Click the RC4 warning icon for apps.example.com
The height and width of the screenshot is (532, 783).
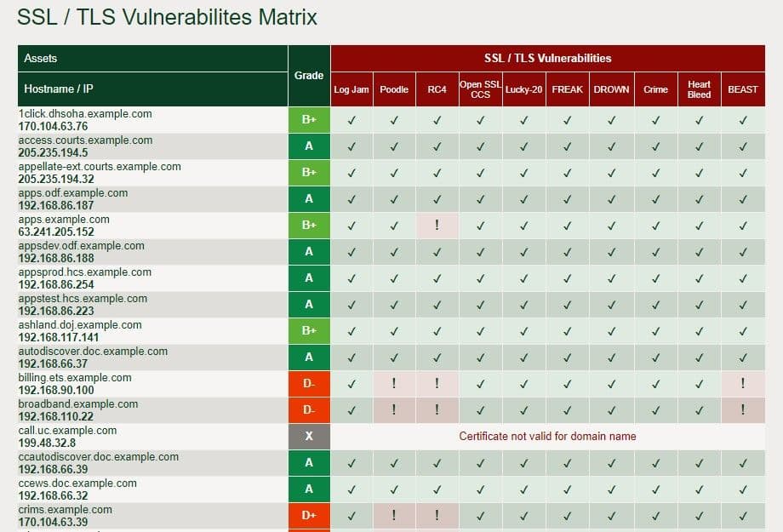(437, 225)
